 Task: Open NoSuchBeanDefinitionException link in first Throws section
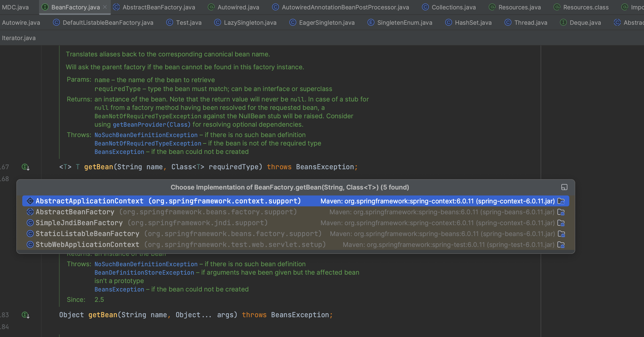coord(146,135)
